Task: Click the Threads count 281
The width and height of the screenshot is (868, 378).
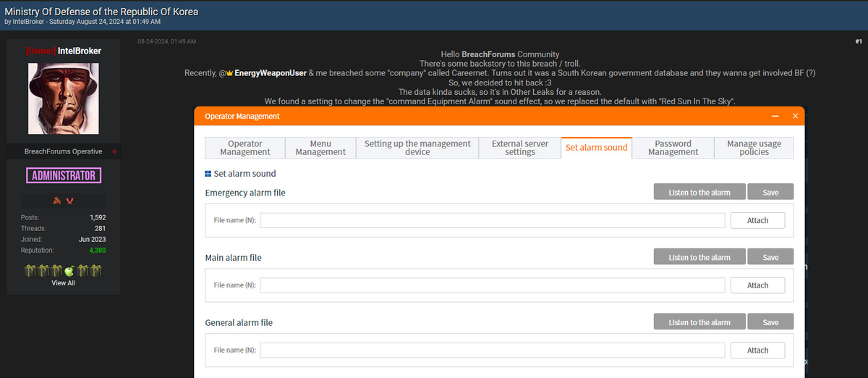Action: click(100, 228)
